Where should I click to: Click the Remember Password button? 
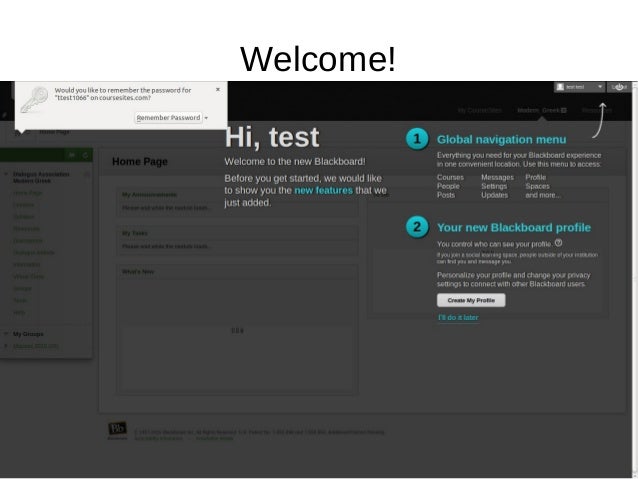(168, 118)
